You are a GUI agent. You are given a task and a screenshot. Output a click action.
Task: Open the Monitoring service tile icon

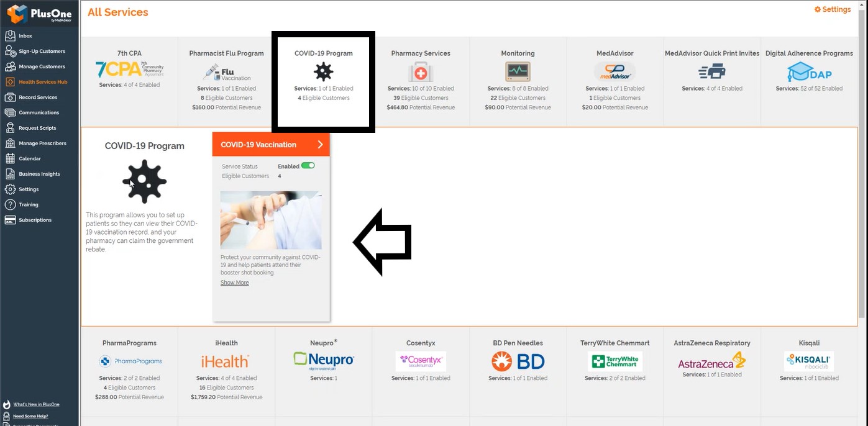pyautogui.click(x=518, y=72)
